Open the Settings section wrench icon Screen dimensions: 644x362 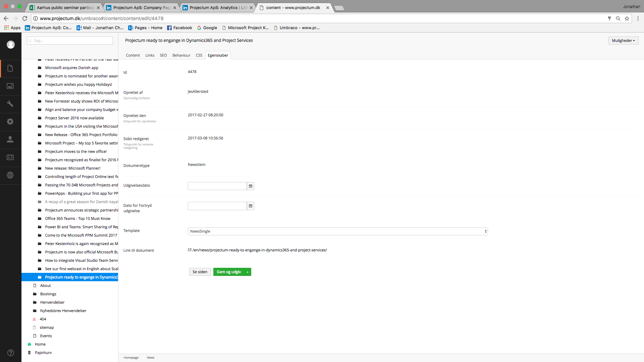[10, 104]
